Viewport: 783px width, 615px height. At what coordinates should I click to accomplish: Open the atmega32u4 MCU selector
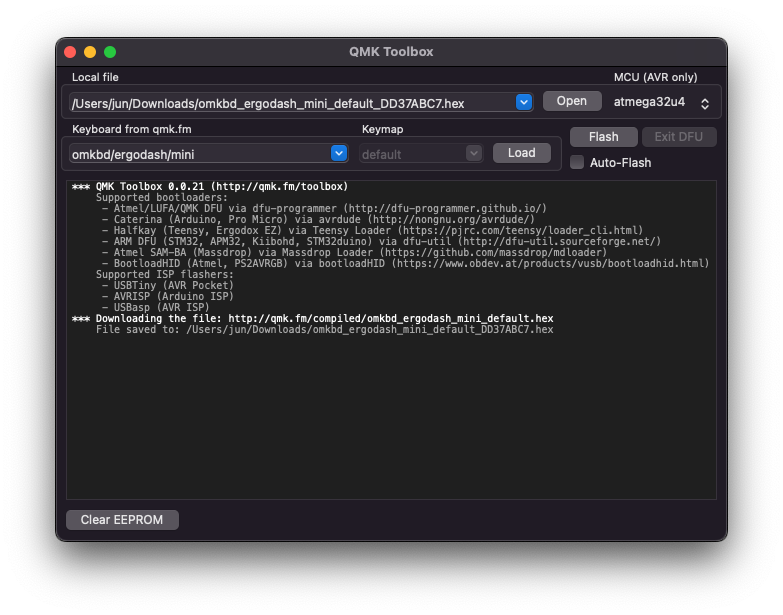[661, 102]
